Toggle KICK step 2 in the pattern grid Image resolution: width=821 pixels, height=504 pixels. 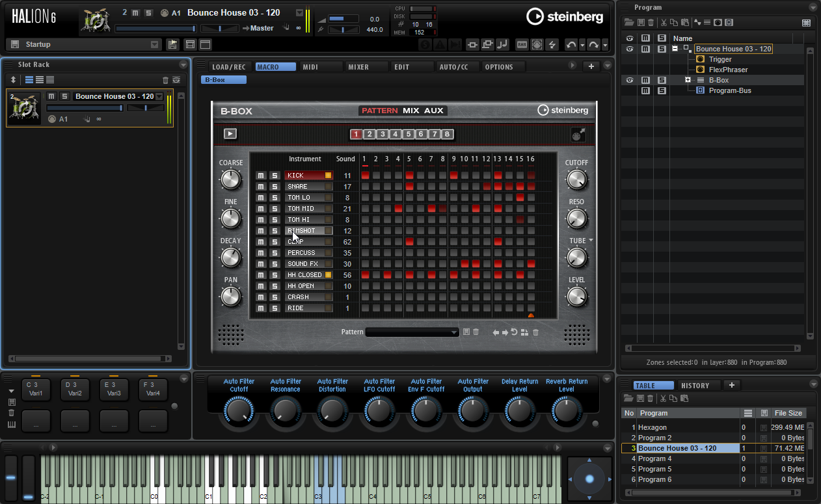click(x=376, y=176)
